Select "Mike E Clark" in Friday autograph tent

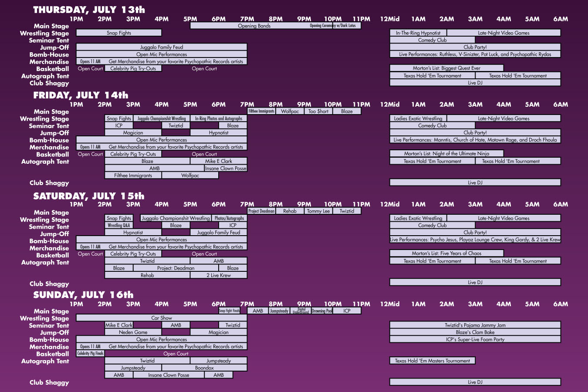point(219,161)
